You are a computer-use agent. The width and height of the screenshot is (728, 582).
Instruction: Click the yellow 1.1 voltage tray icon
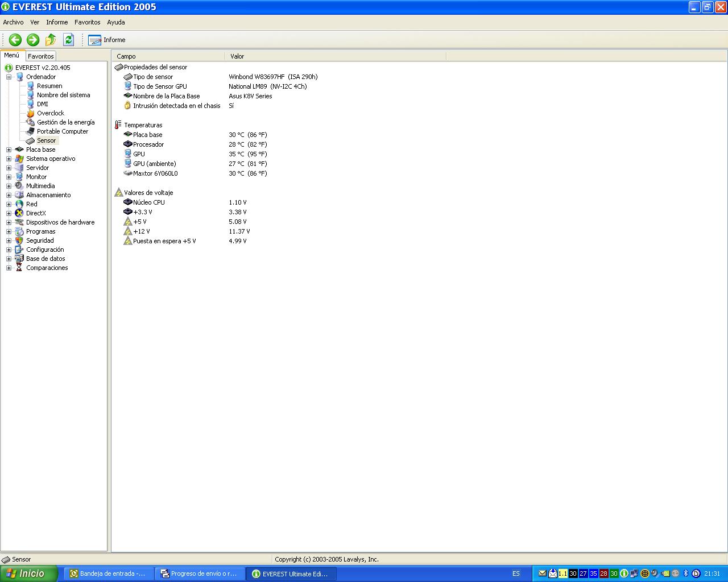point(562,573)
